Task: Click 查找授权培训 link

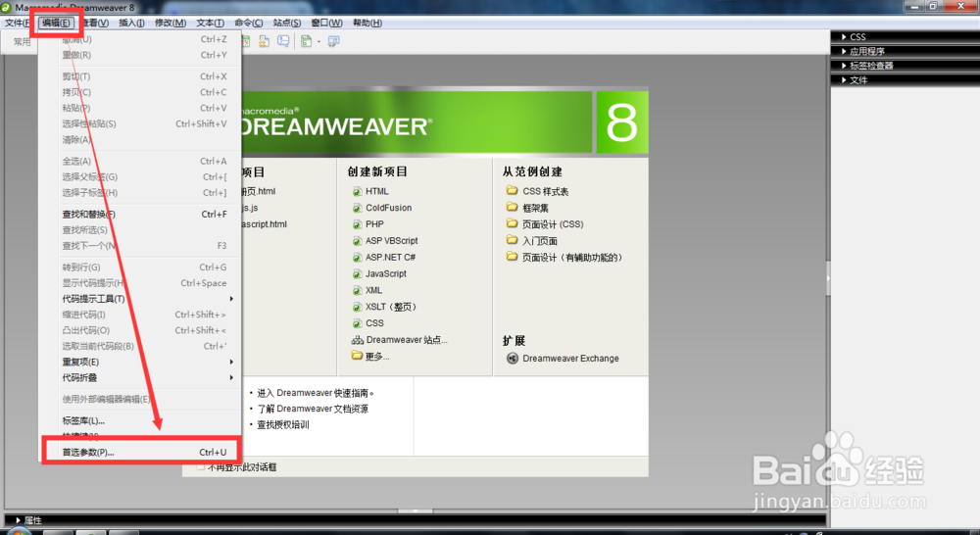Action: pyautogui.click(x=283, y=425)
